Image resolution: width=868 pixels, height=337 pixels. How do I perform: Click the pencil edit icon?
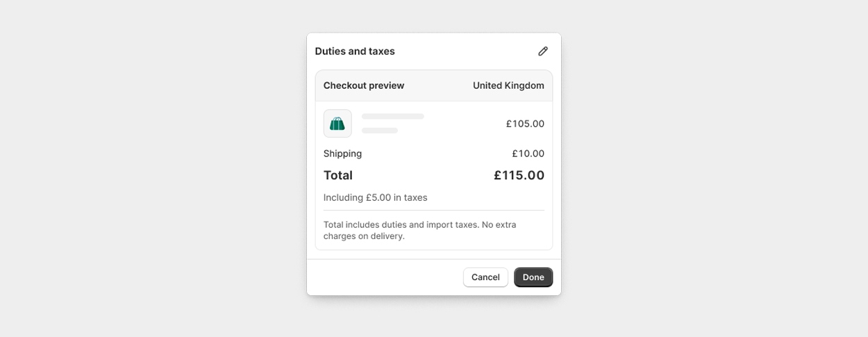tap(543, 51)
